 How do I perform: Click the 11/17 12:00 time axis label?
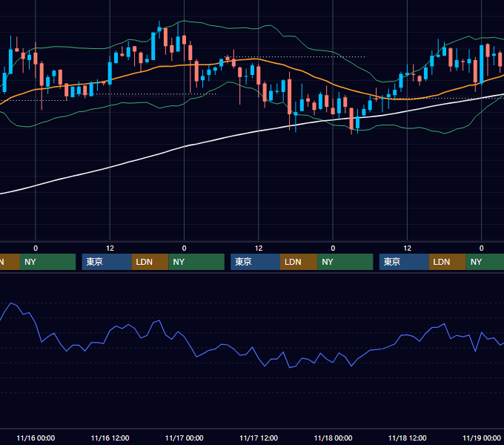pos(259,438)
